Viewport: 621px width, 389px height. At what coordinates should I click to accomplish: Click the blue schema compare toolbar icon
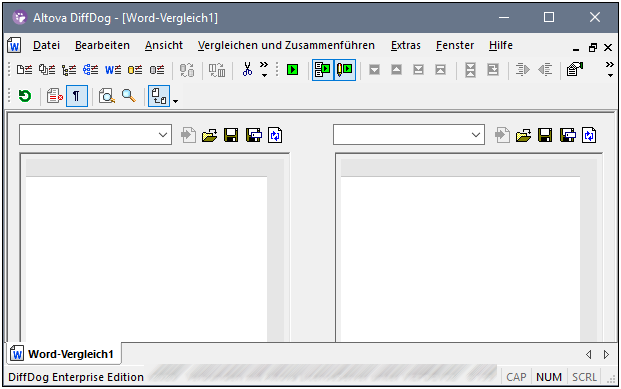91,70
